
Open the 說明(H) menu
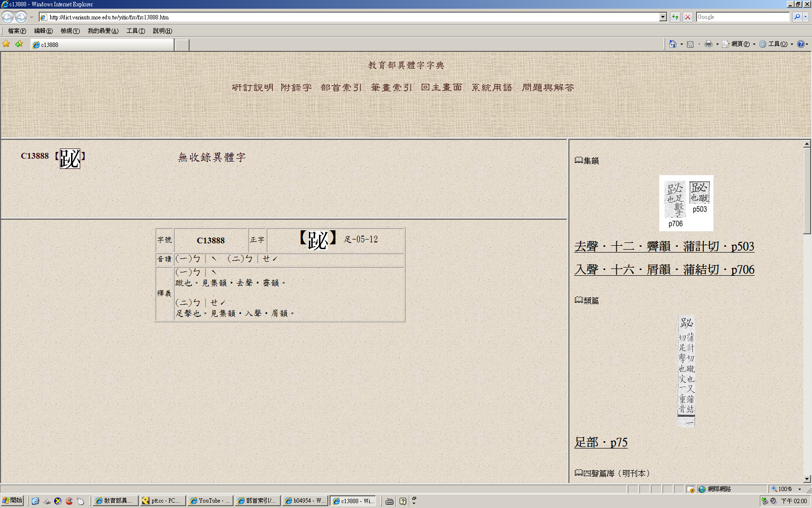coord(162,31)
